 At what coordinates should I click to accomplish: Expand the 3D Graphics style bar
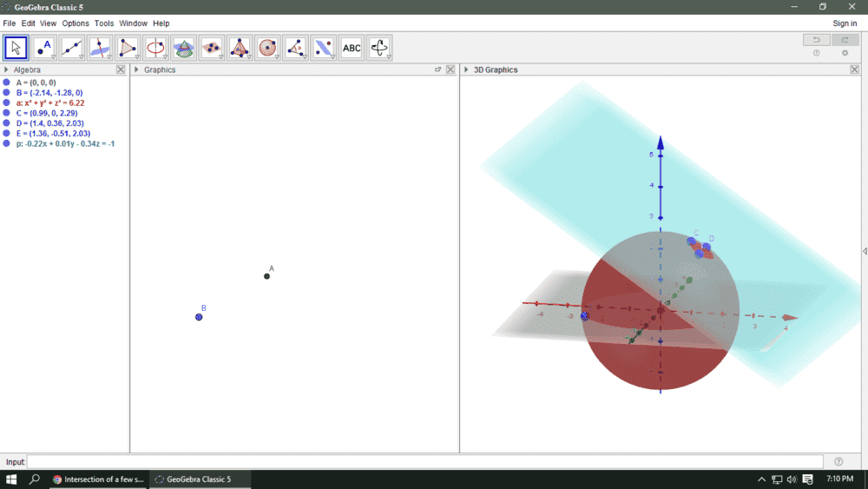point(466,69)
